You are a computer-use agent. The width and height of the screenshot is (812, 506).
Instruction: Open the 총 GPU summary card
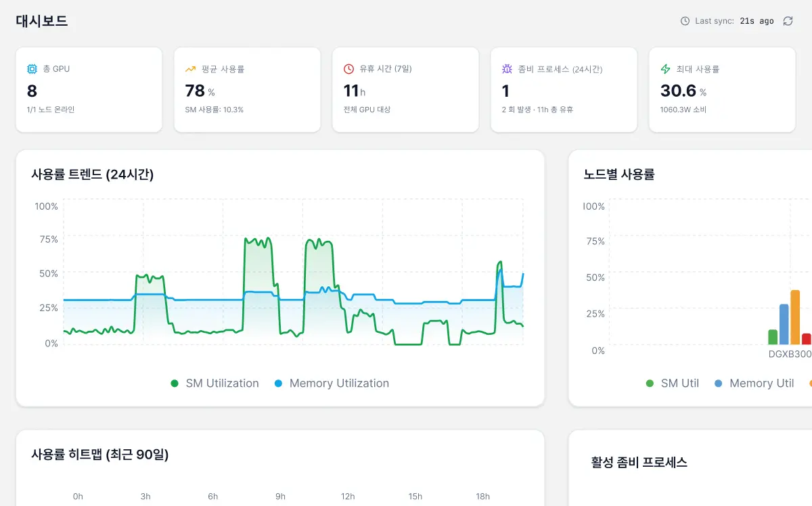pos(89,89)
